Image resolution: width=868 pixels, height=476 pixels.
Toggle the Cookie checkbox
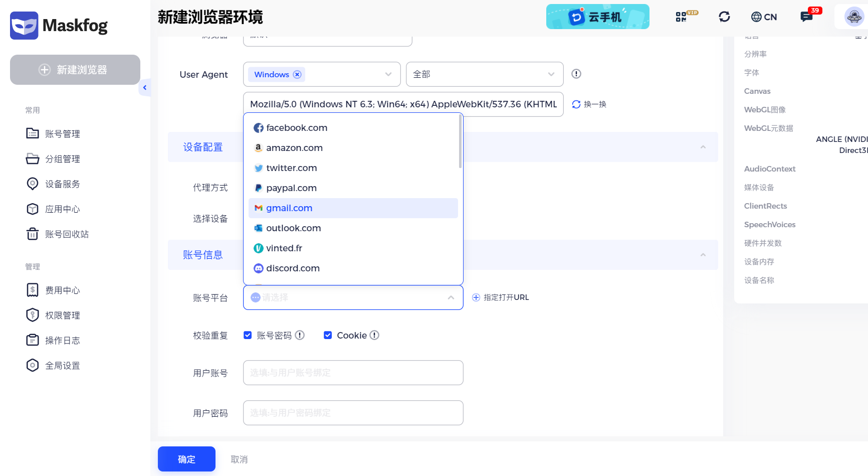click(328, 335)
